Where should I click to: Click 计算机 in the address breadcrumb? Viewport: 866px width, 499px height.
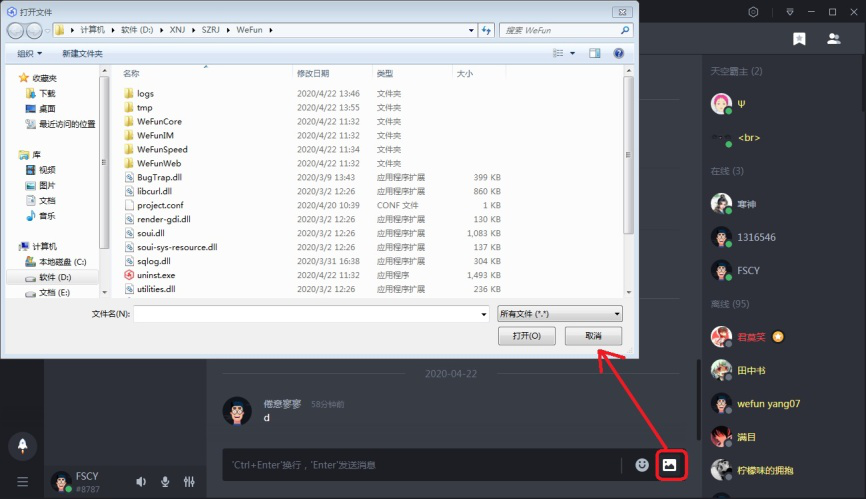92,30
